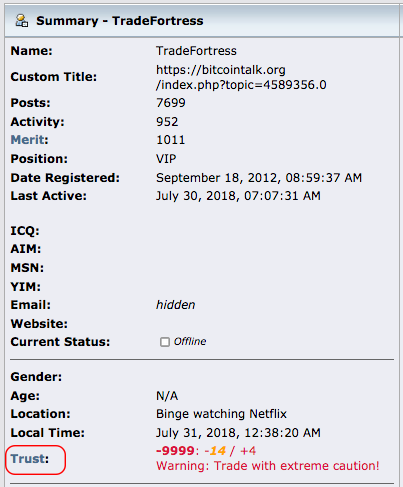Click the -9999 trust score
This screenshot has height=487, width=403.
[175, 451]
